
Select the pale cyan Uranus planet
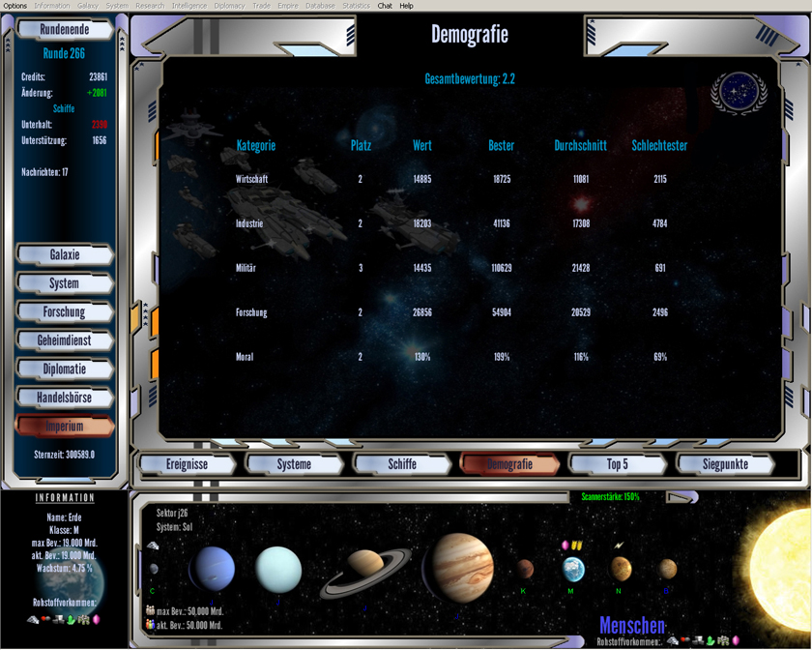pyautogui.click(x=278, y=569)
